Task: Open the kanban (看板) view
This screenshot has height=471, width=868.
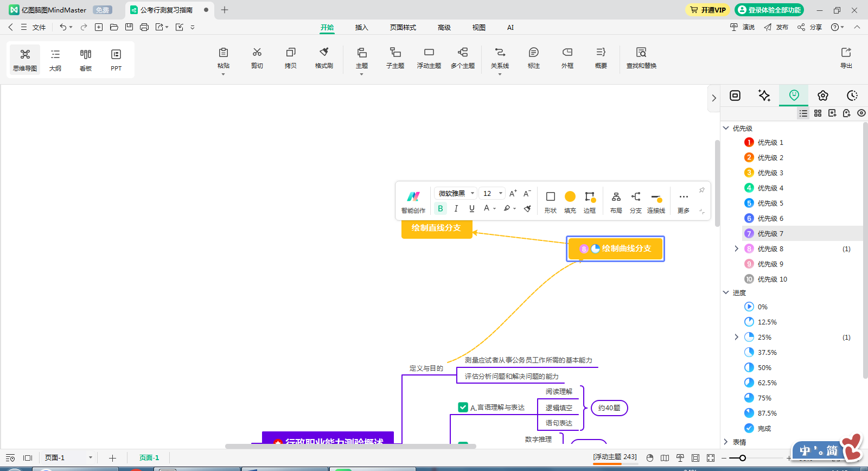Action: coord(86,60)
